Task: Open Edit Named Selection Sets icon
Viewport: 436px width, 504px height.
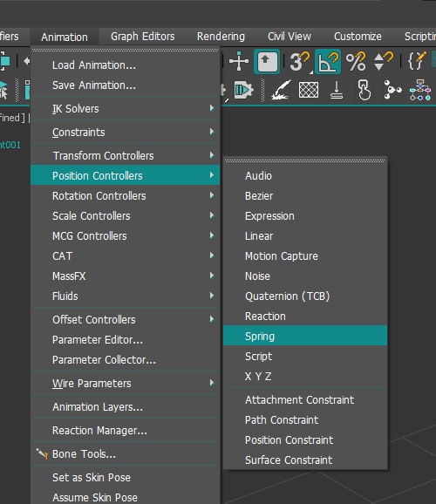Action: point(417,61)
